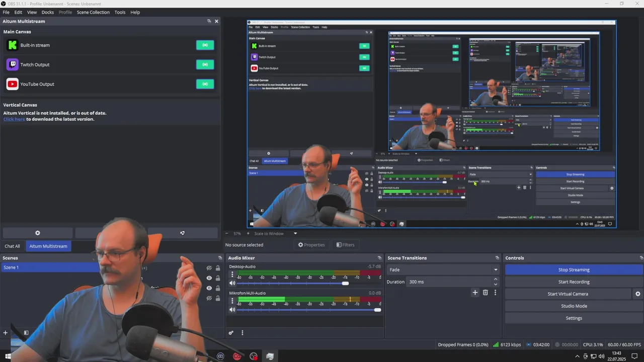Enable Studio Mode button
The image size is (644, 362).
pyautogui.click(x=574, y=306)
